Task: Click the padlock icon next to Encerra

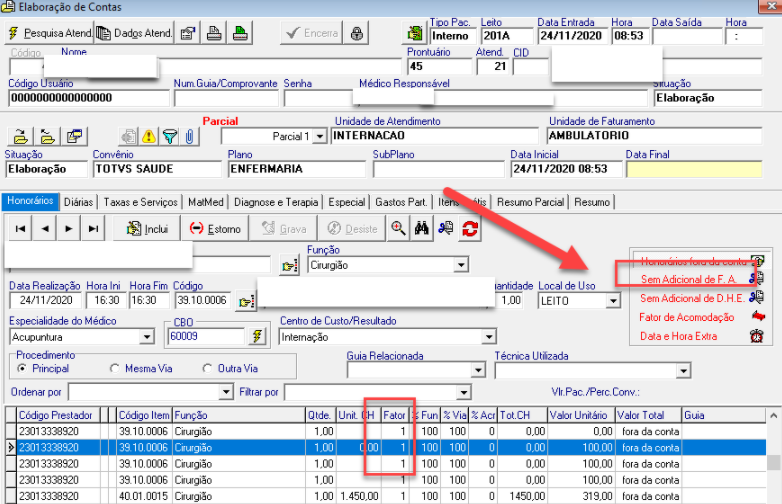Action: [356, 33]
